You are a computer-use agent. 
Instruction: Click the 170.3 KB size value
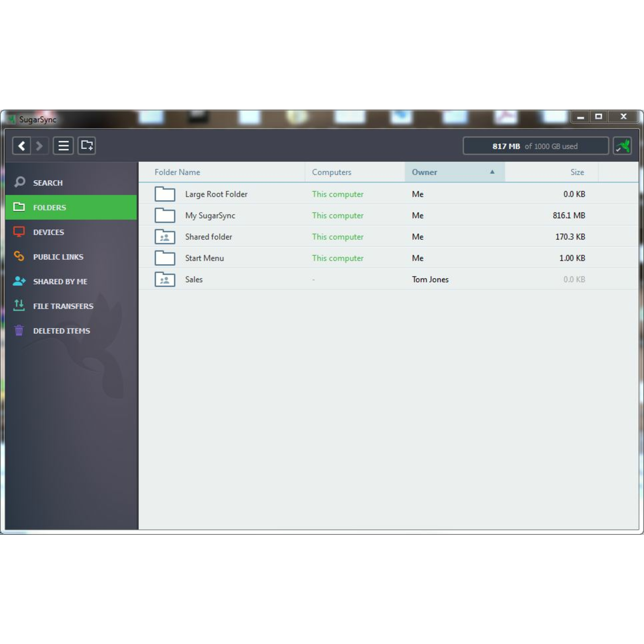pos(571,237)
